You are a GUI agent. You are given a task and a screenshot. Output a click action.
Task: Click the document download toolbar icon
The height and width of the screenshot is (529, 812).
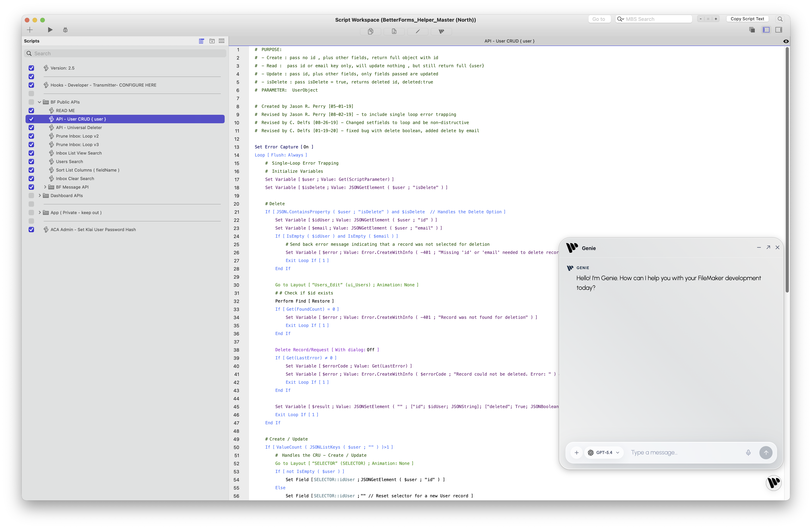394,31
